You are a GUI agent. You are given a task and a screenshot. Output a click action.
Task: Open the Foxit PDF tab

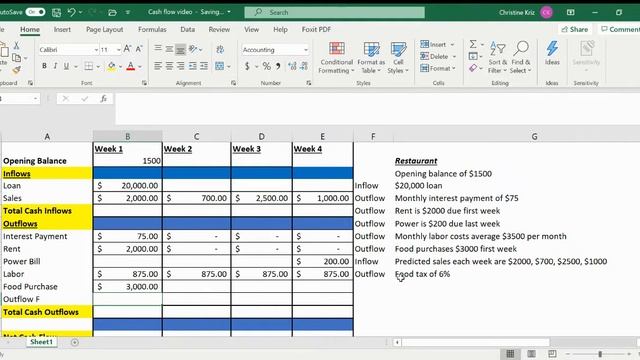[316, 29]
